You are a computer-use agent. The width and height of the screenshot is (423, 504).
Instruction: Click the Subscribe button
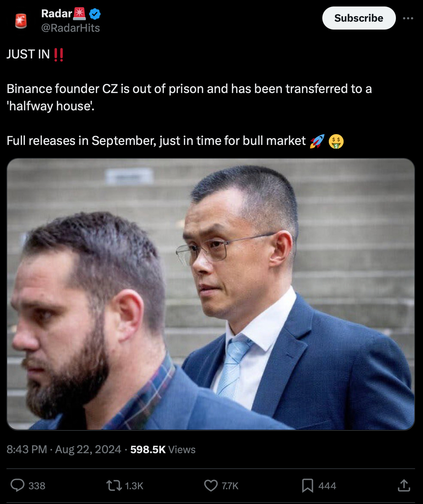[359, 18]
